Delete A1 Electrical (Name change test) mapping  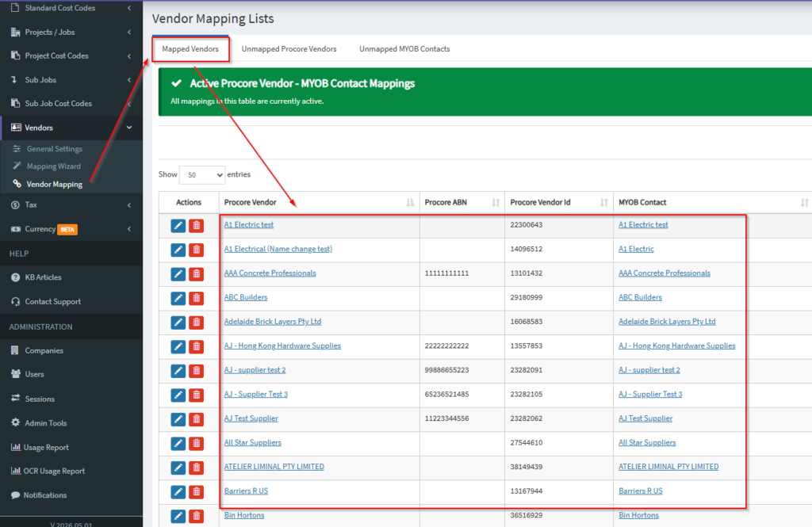197,250
